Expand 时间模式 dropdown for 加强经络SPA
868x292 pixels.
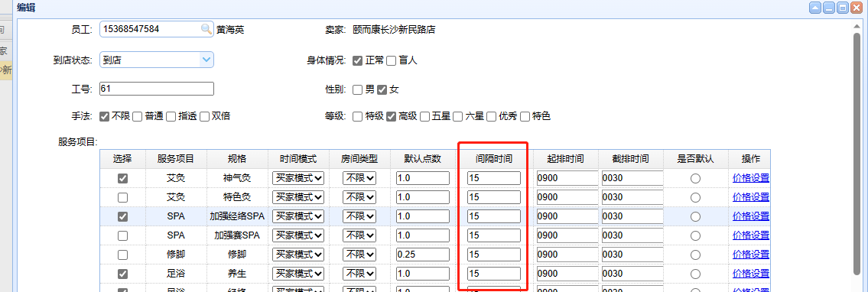click(x=298, y=216)
